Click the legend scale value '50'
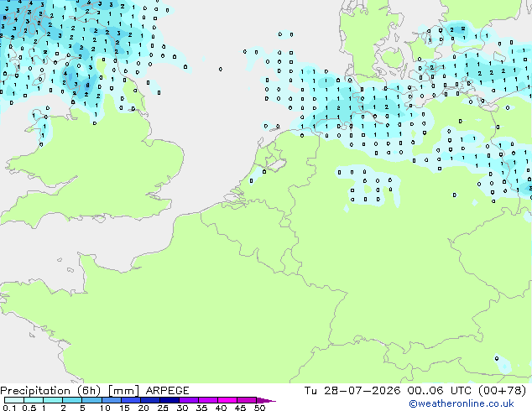This screenshot has width=532, height=411. pyautogui.click(x=260, y=408)
